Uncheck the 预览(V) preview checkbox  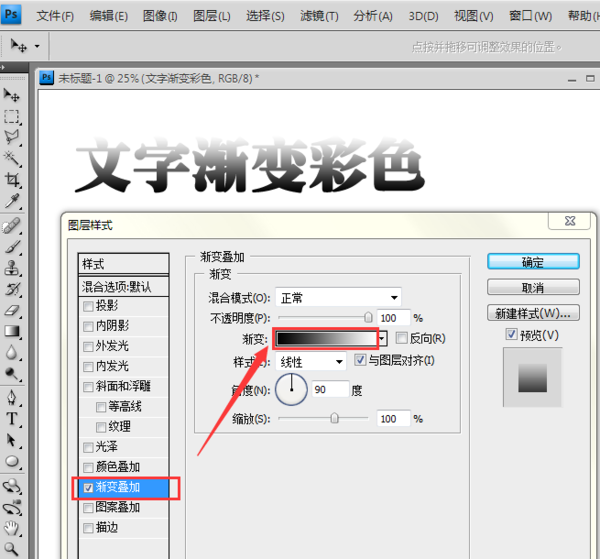[x=511, y=334]
